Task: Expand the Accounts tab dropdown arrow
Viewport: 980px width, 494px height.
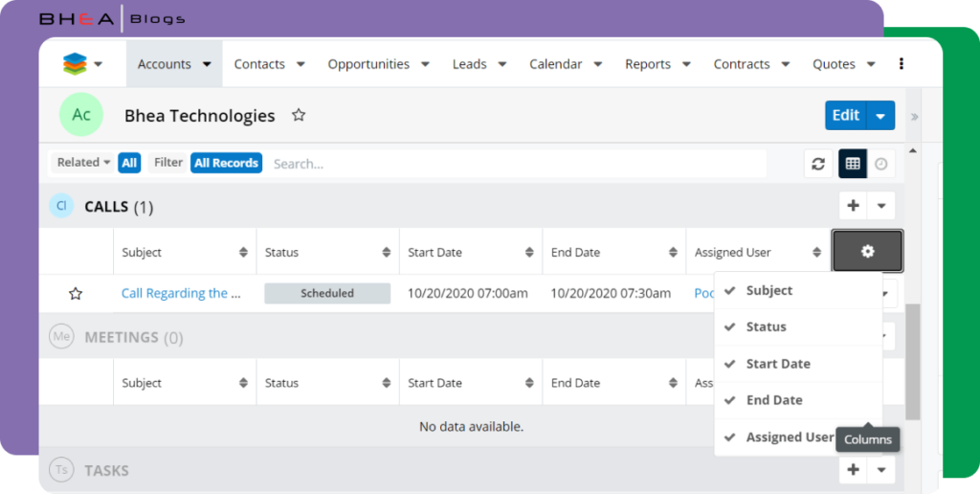Action: [x=207, y=64]
